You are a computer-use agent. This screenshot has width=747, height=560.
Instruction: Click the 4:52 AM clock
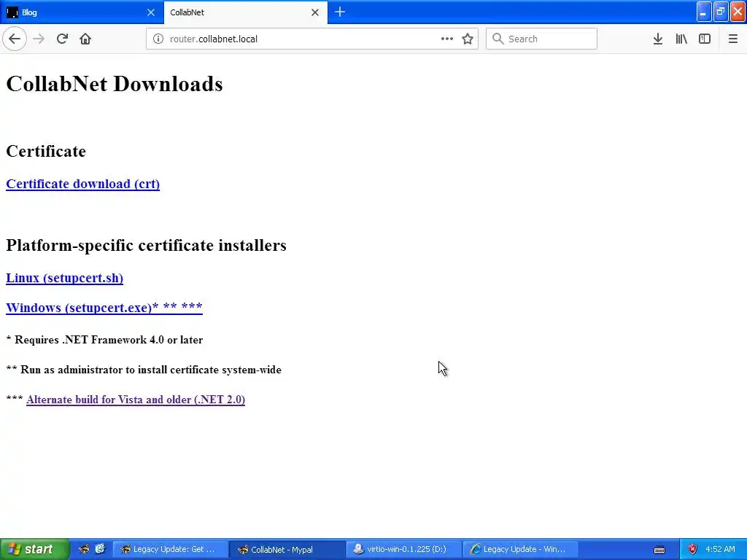click(x=720, y=549)
